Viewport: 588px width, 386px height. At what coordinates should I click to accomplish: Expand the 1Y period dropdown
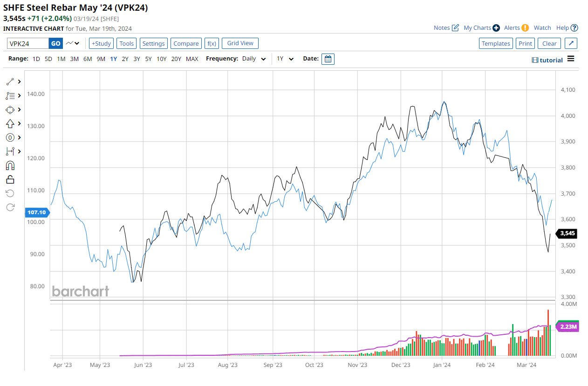click(285, 59)
